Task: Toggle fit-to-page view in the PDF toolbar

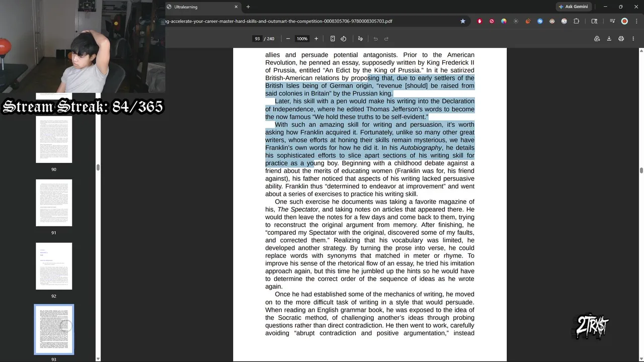Action: pyautogui.click(x=333, y=39)
